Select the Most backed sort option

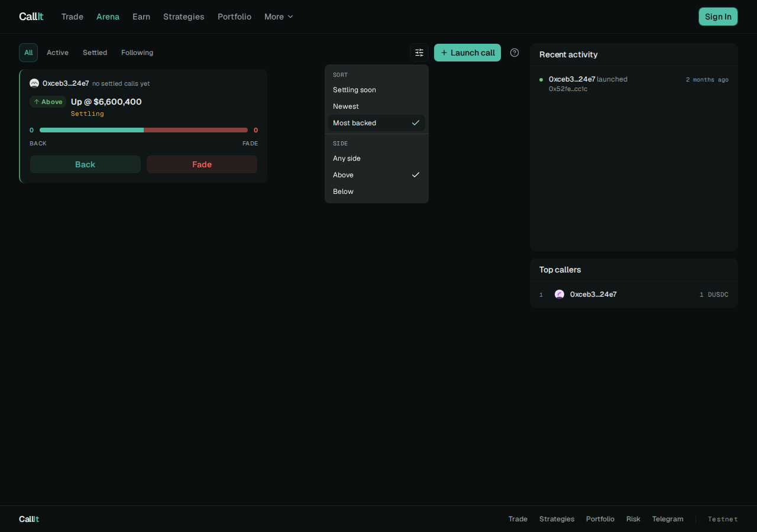377,123
